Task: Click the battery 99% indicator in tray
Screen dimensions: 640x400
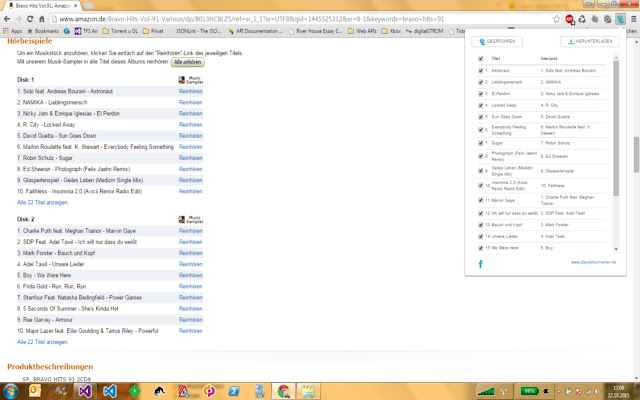Action: click(x=529, y=391)
